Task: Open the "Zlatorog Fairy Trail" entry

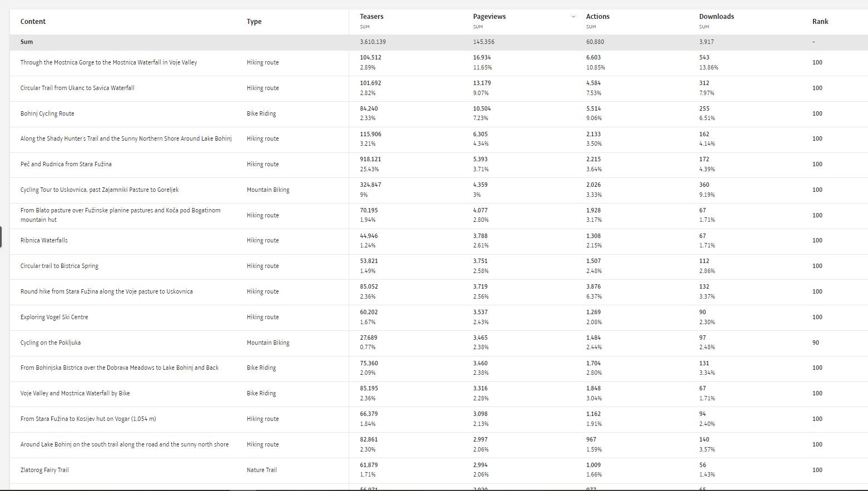Action: pyautogui.click(x=44, y=470)
